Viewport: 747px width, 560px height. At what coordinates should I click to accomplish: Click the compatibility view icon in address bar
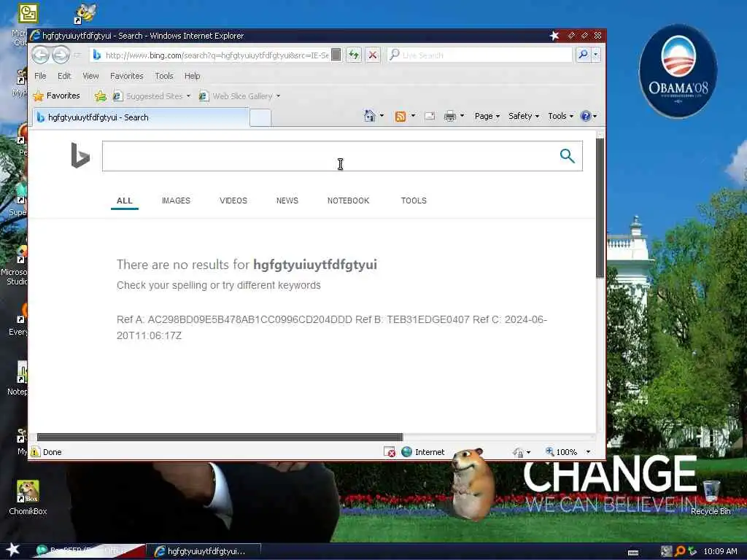pyautogui.click(x=336, y=55)
